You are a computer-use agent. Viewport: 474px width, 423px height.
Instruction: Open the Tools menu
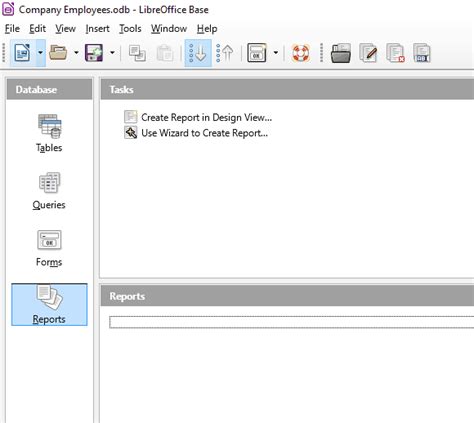coord(130,29)
